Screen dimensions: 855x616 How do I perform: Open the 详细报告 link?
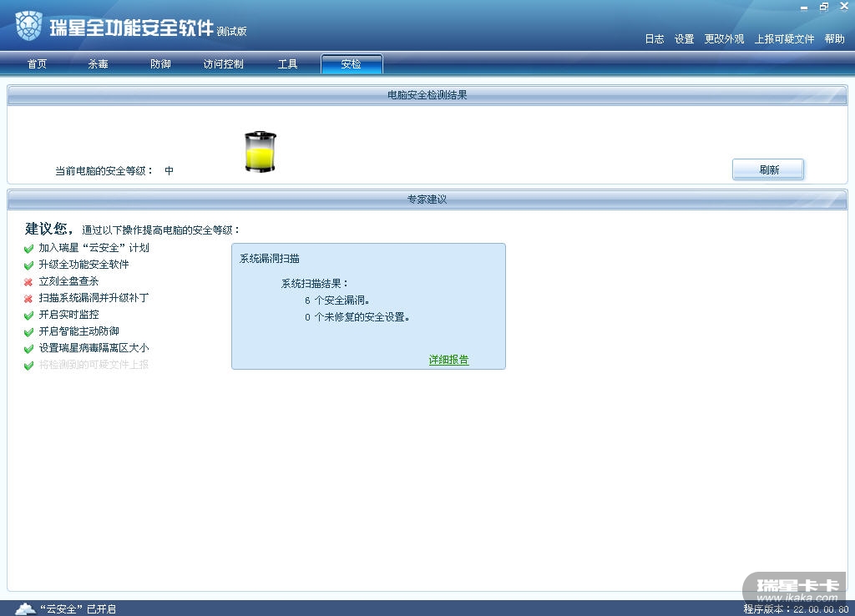click(x=448, y=359)
